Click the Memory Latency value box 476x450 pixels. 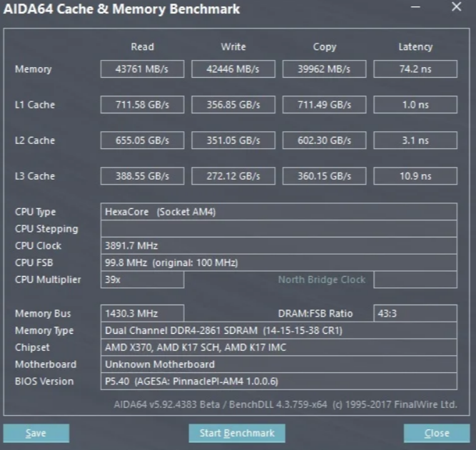[415, 69]
